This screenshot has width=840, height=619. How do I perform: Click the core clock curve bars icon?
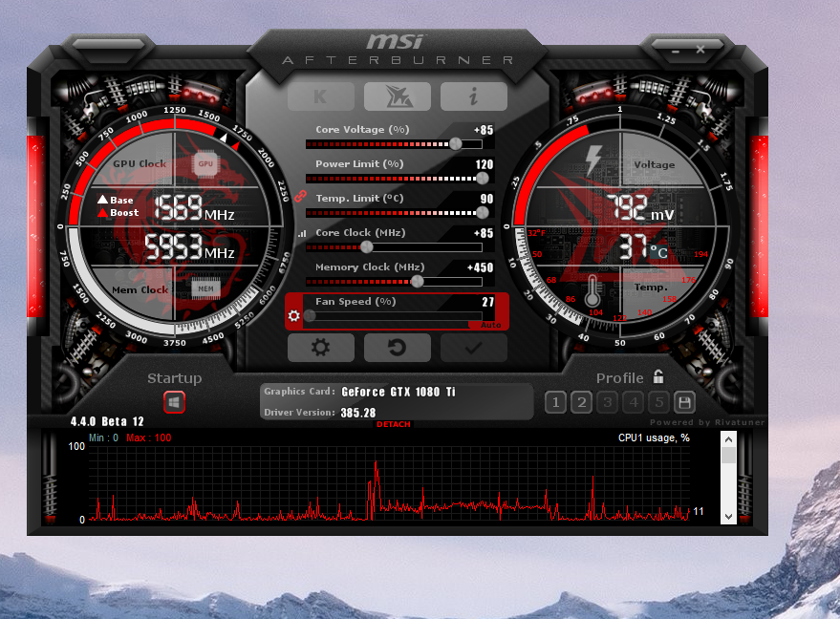coord(303,233)
